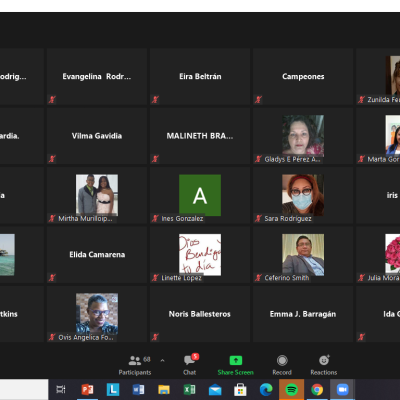Image resolution: width=400 pixels, height=400 pixels.
Task: Start recording with the Record button
Action: coord(282,365)
